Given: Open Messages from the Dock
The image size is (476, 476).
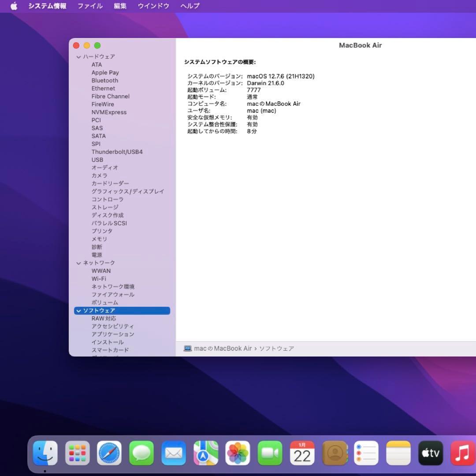Looking at the screenshot, I should coord(141,452).
